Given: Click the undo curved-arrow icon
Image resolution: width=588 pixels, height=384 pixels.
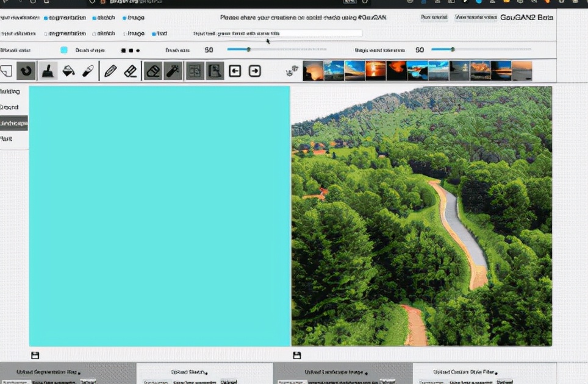Looking at the screenshot, I should [x=26, y=71].
